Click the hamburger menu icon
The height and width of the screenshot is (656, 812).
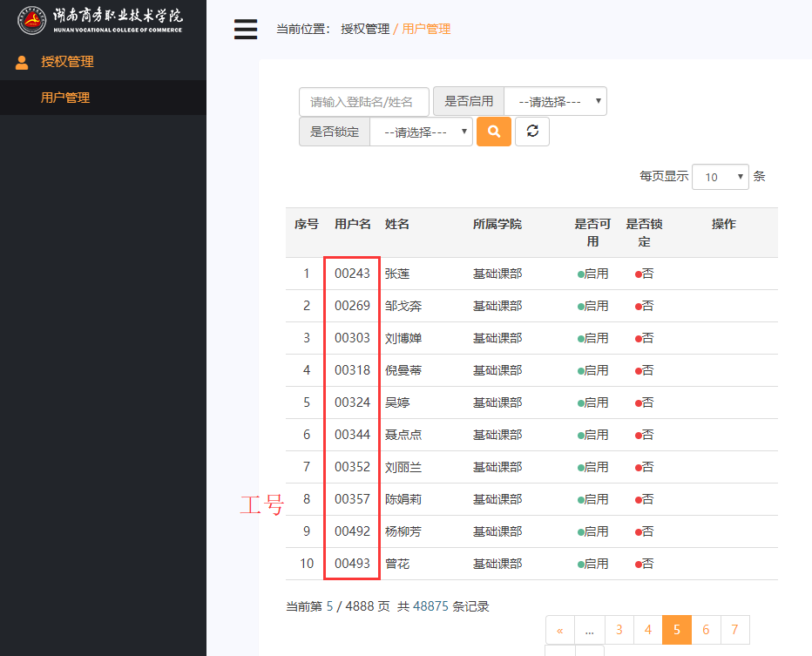[246, 30]
